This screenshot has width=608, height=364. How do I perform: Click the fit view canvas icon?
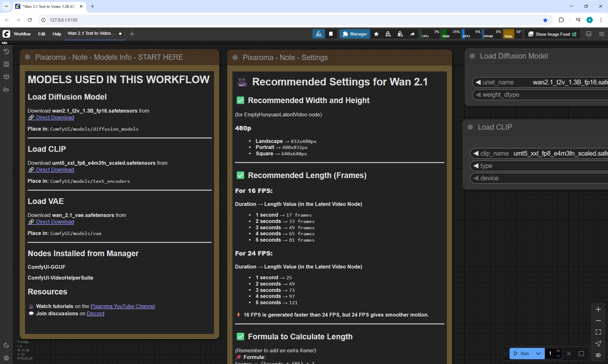point(598,332)
